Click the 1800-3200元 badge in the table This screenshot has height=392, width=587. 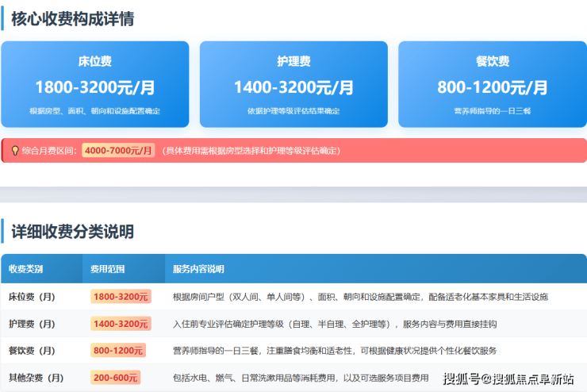coord(121,297)
